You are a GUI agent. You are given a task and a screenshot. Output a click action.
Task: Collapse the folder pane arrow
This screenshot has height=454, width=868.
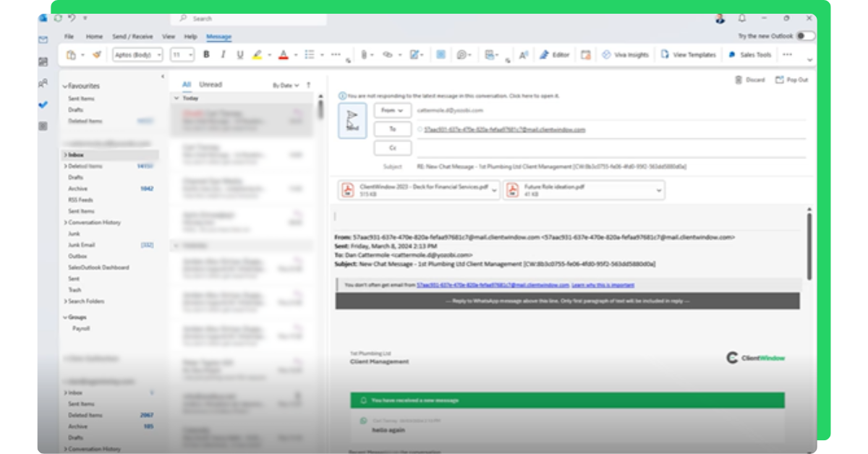(162, 76)
